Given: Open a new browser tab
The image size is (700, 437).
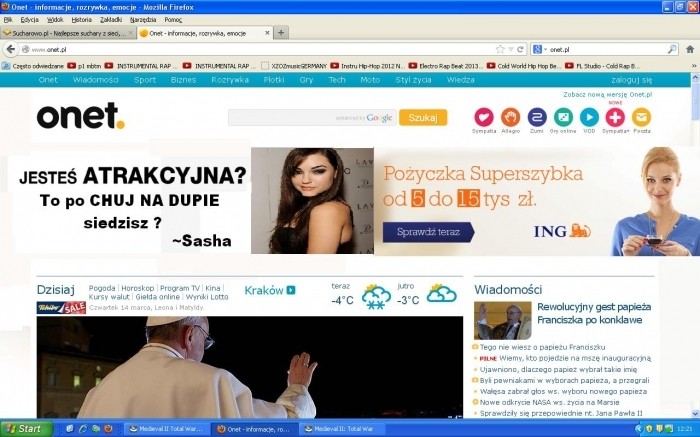Looking at the screenshot, I should pyautogui.click(x=281, y=32).
